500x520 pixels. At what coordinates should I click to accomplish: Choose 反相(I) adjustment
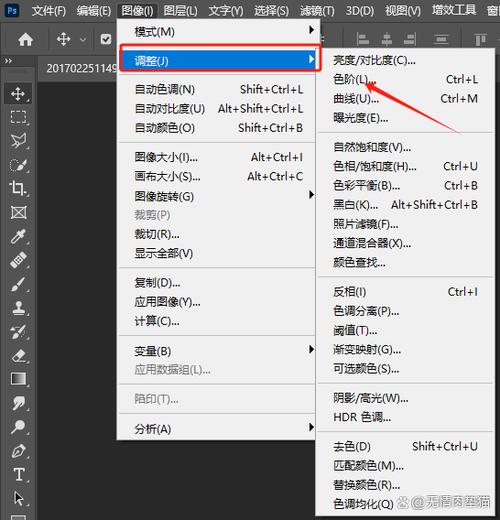[405, 292]
